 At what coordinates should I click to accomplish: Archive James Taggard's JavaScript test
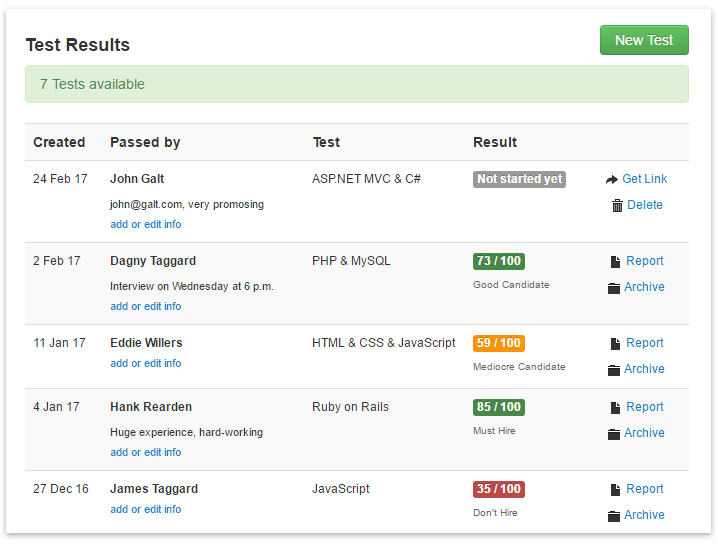[x=644, y=515]
